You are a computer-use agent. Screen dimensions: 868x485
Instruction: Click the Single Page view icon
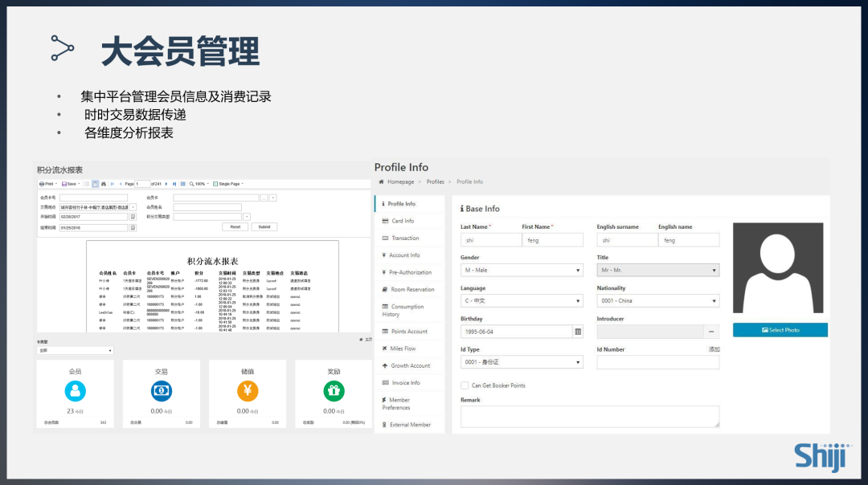215,184
